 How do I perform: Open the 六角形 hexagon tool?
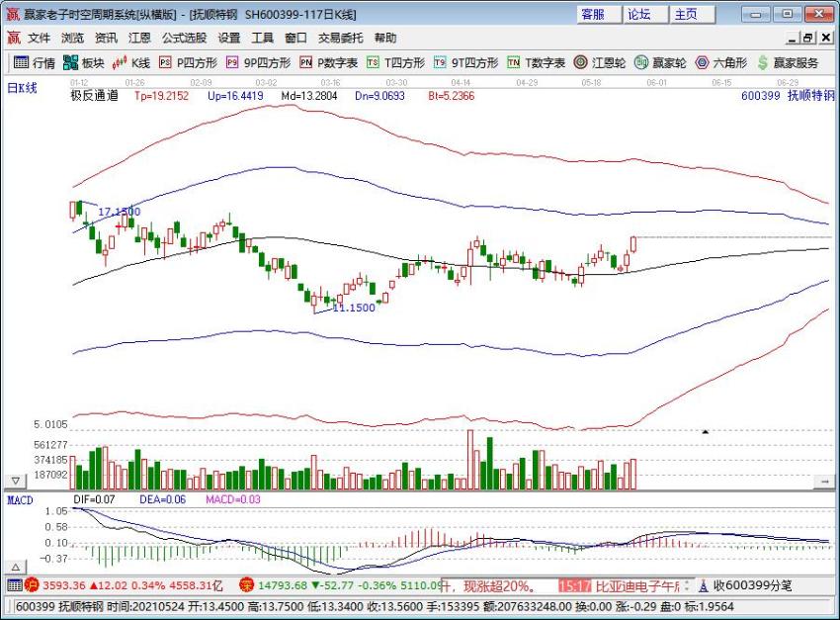coord(720,63)
